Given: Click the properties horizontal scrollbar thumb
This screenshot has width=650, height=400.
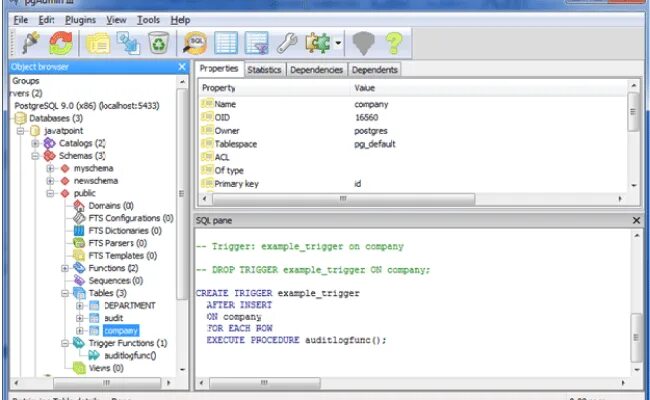Looking at the screenshot, I should point(343,199).
